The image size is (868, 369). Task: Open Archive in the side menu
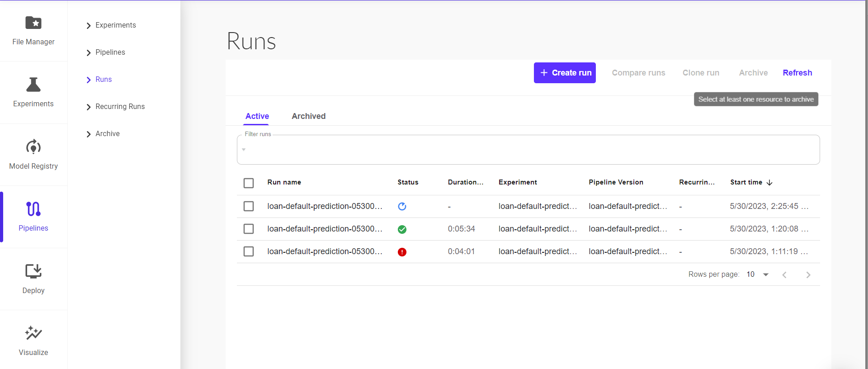pos(108,133)
